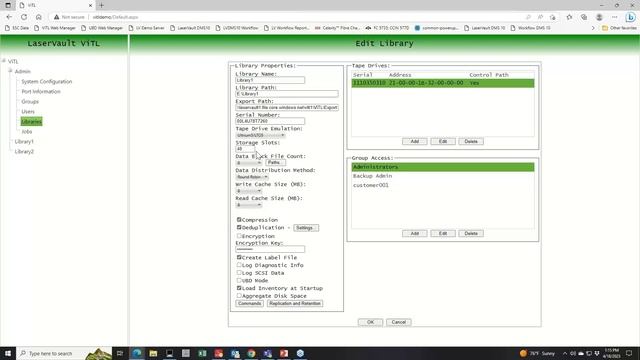Click OK to save library
This screenshot has width=640, height=360.
(x=370, y=322)
